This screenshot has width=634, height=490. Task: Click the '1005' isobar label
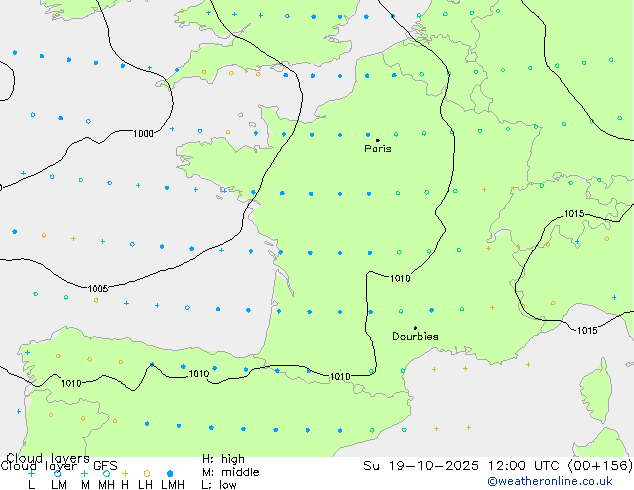(98, 288)
